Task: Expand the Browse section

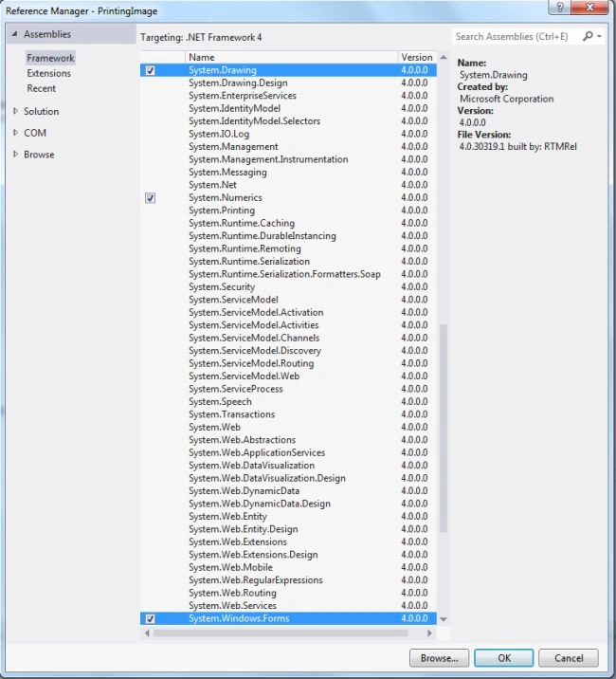Action: pos(15,155)
